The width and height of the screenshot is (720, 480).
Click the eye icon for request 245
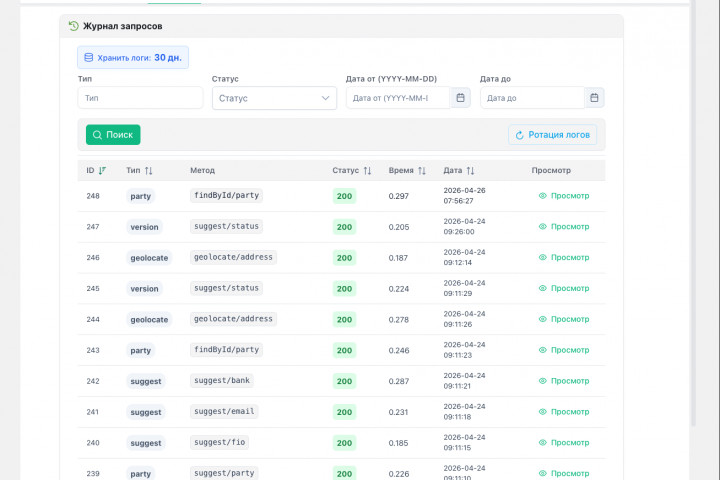click(543, 289)
